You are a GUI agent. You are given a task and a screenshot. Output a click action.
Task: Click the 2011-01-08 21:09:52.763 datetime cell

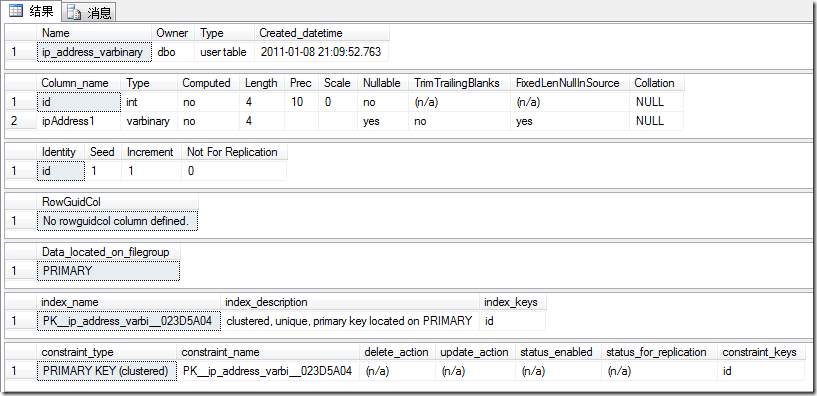(321, 52)
